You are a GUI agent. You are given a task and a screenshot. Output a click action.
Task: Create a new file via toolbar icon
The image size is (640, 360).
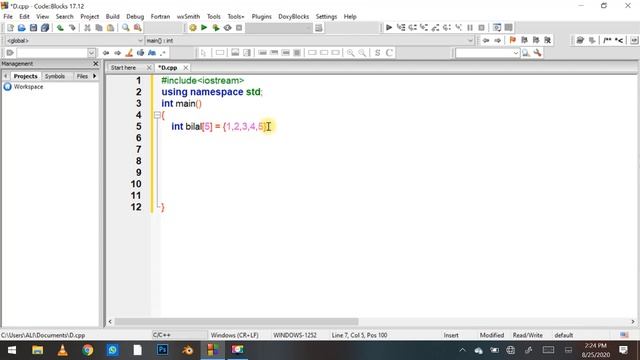point(10,28)
